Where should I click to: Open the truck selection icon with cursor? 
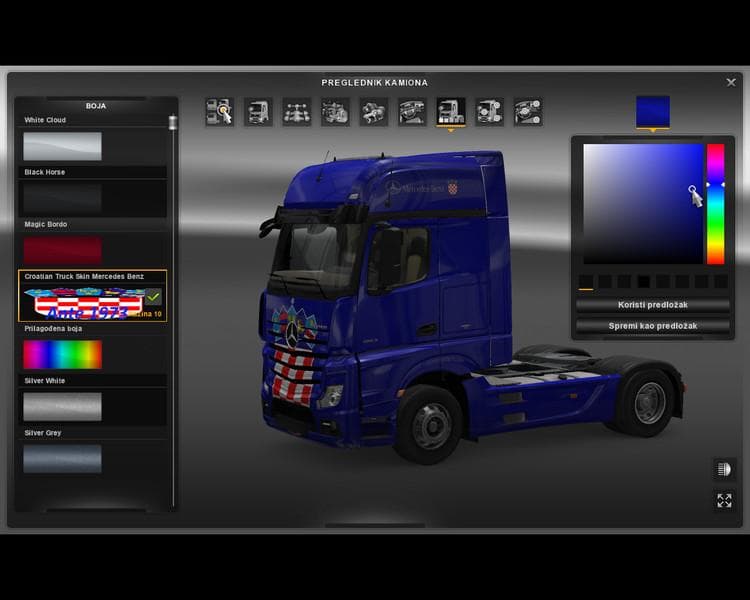pos(220,111)
